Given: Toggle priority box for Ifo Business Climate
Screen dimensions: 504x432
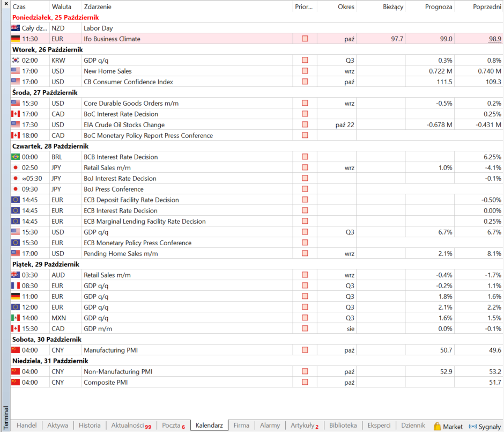Looking at the screenshot, I should (305, 39).
